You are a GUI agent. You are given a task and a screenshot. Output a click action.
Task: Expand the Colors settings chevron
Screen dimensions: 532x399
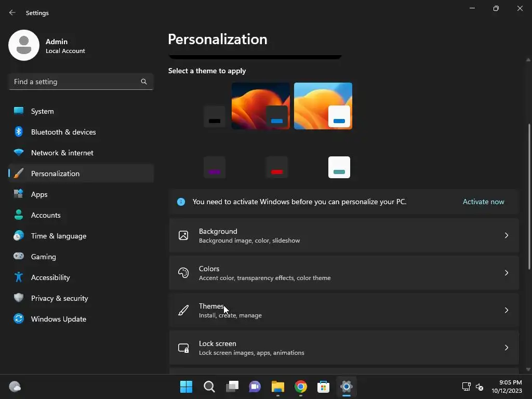pos(506,273)
